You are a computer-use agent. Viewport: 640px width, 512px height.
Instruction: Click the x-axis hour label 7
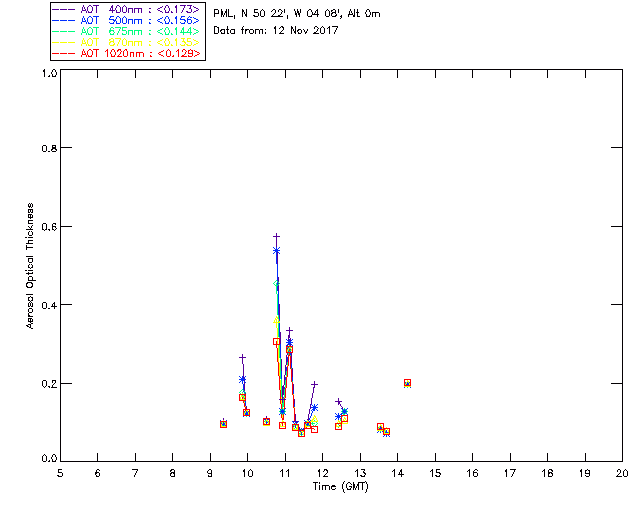[135, 473]
